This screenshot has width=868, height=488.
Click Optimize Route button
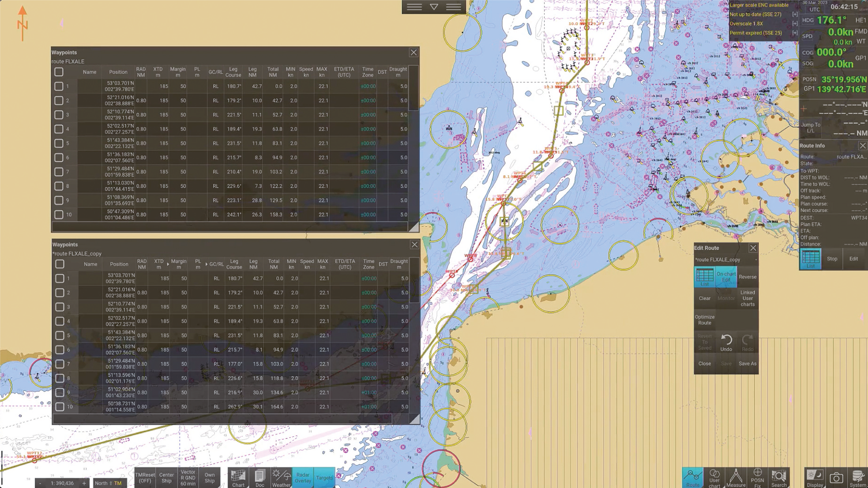point(705,320)
